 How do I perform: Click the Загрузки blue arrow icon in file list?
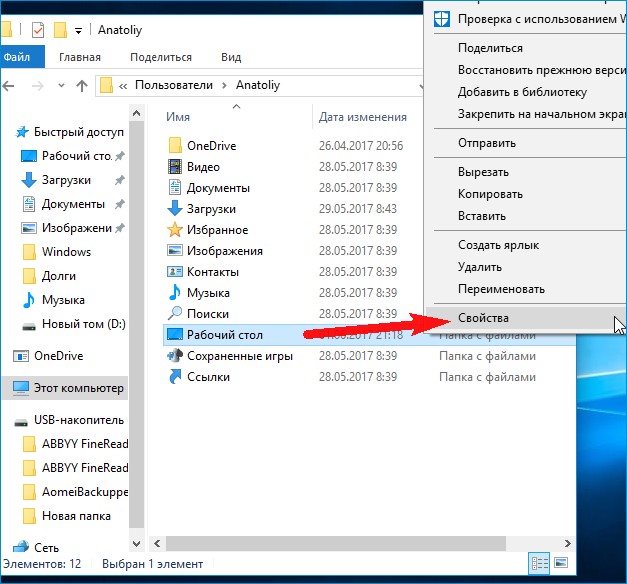(x=175, y=209)
